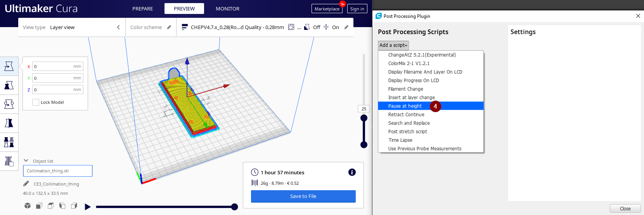Click the print profile layers icon

[x=185, y=27]
